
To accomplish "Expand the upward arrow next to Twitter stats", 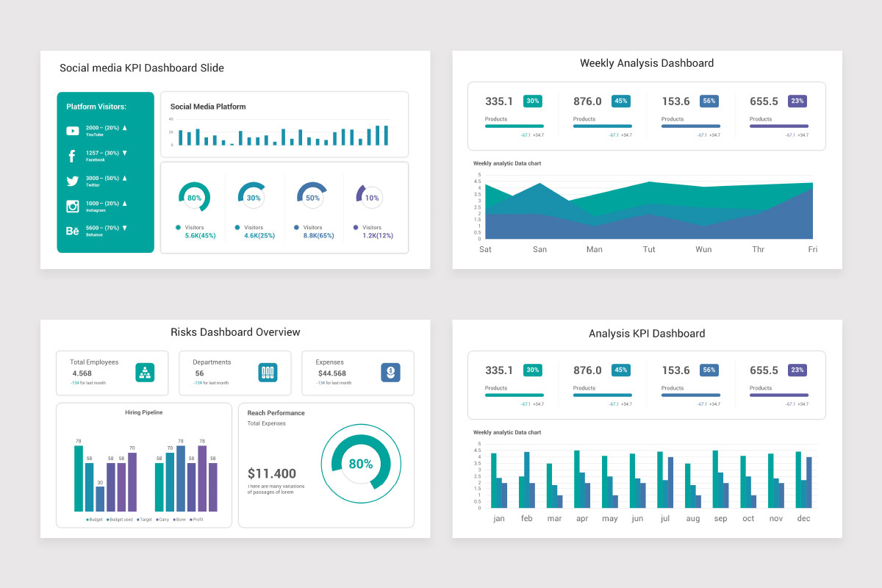I will [125, 178].
